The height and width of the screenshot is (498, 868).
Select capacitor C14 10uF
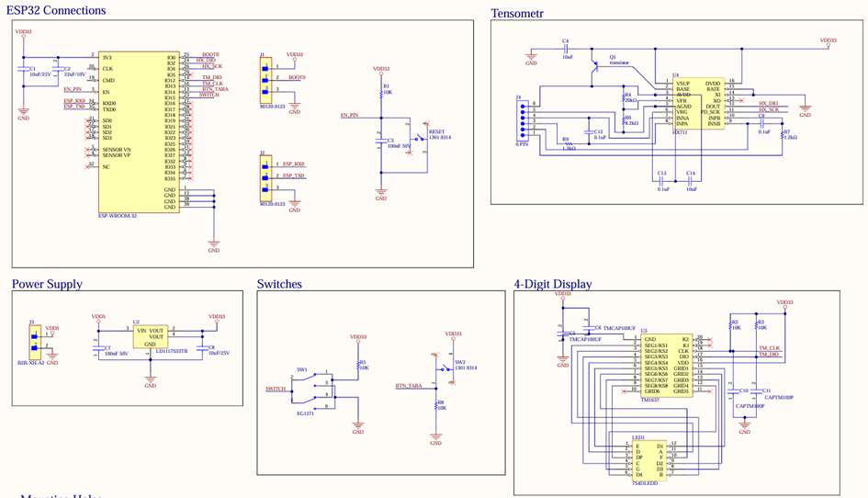tap(690, 181)
